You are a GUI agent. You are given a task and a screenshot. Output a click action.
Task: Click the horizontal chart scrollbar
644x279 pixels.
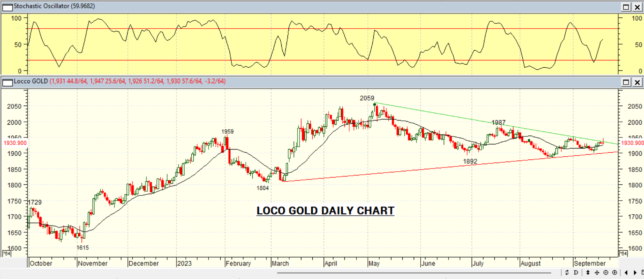tap(414, 273)
